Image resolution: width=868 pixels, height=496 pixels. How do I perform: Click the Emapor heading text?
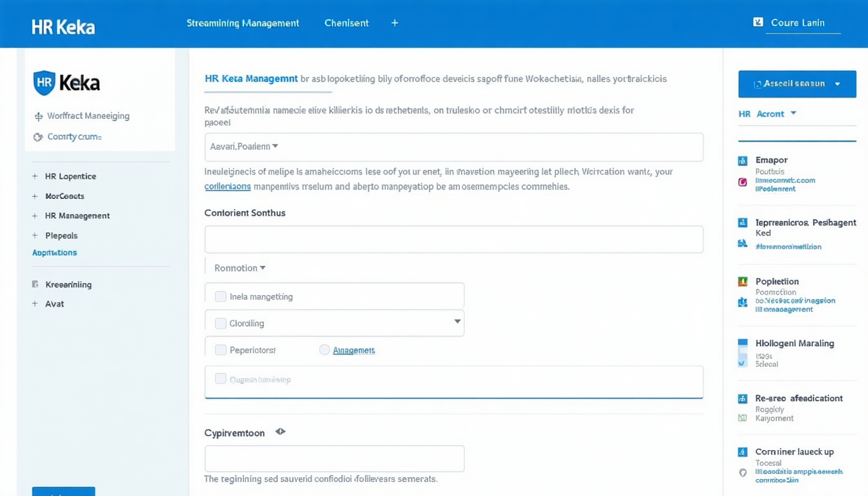[771, 160]
